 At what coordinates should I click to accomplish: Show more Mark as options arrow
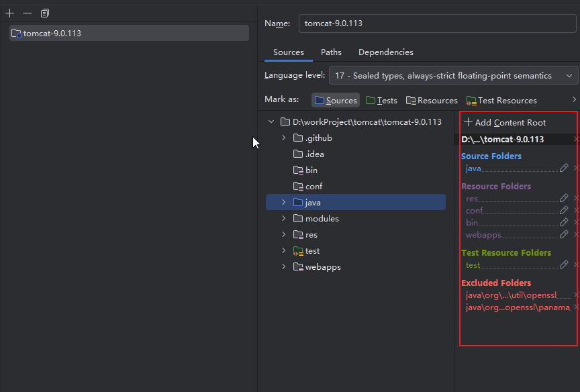click(x=574, y=99)
